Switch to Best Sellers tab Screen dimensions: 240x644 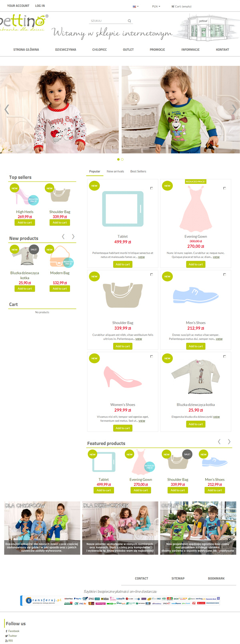click(138, 171)
